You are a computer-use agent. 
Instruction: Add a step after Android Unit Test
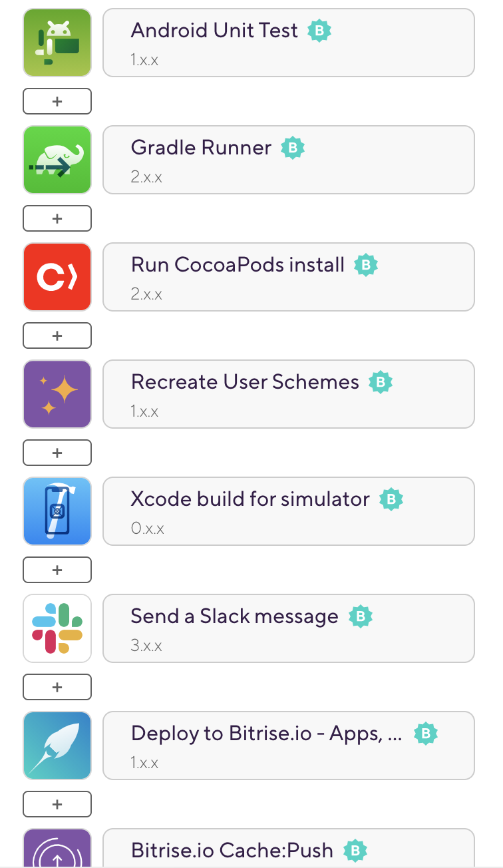coord(57,101)
